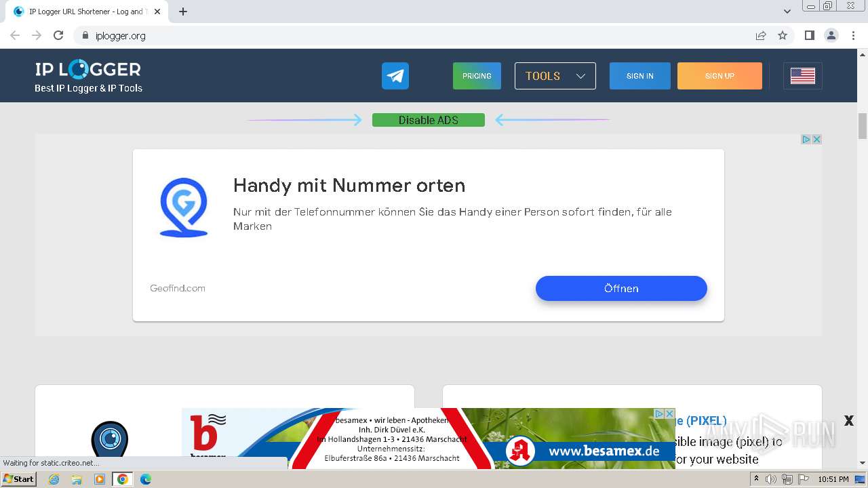Click the taskbar clock 10:51 PM
Screen dimensions: 868x488
(x=833, y=479)
